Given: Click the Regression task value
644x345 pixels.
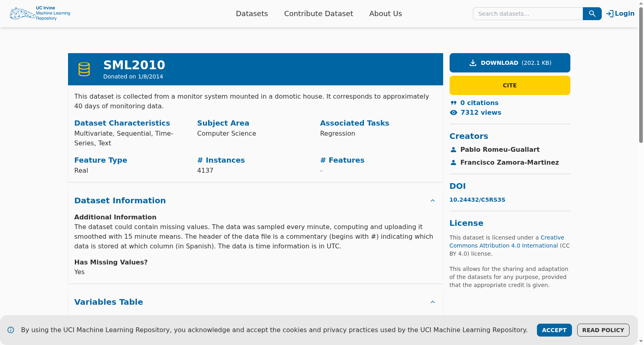Looking at the screenshot, I should [x=338, y=134].
